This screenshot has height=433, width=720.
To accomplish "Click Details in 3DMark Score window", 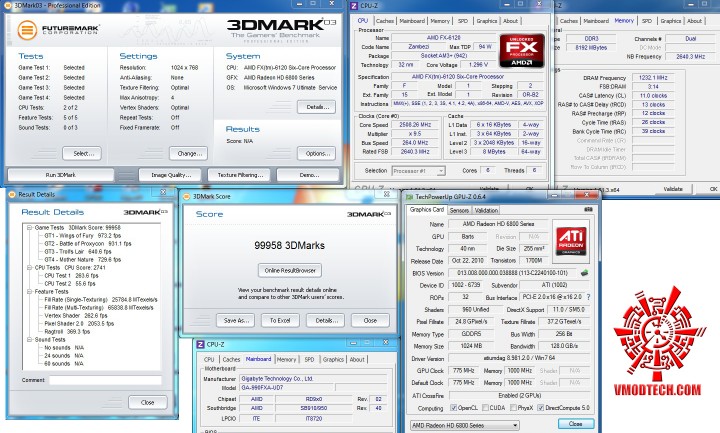I will (x=326, y=321).
